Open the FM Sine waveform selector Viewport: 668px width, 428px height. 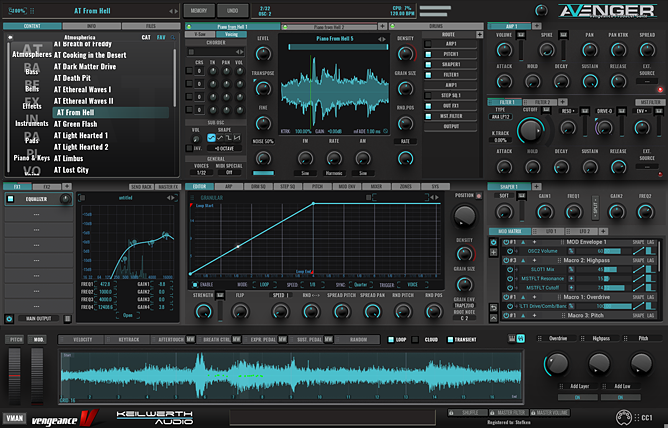coord(305,173)
